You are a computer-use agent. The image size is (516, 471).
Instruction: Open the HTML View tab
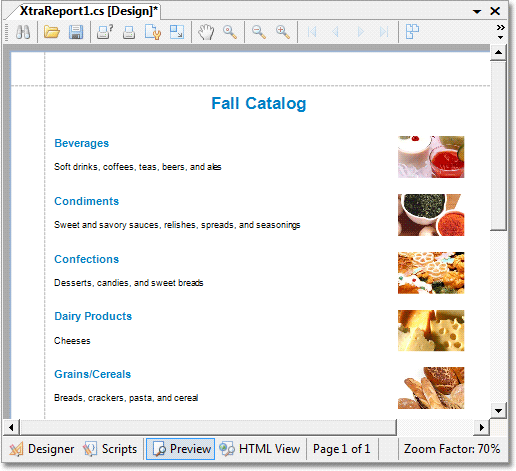click(x=260, y=449)
